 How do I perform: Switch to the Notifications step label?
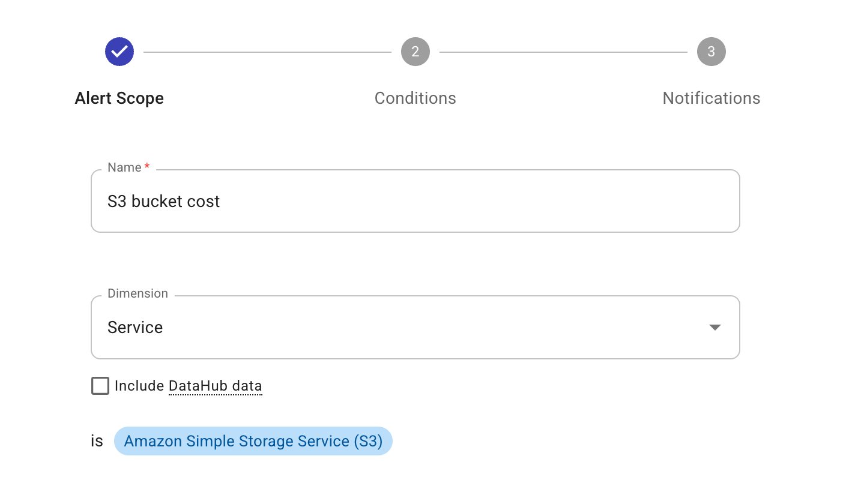[712, 98]
